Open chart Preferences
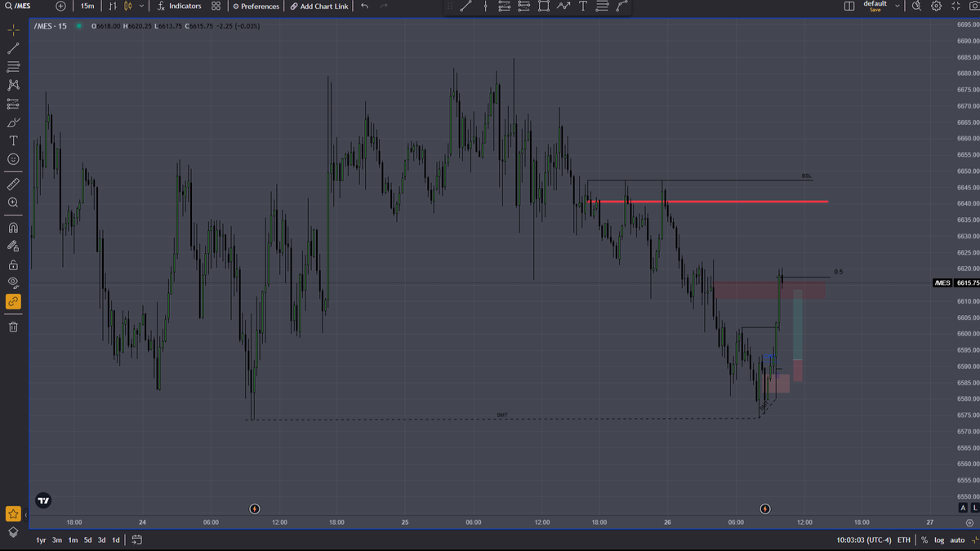The image size is (980, 551). 256,6
